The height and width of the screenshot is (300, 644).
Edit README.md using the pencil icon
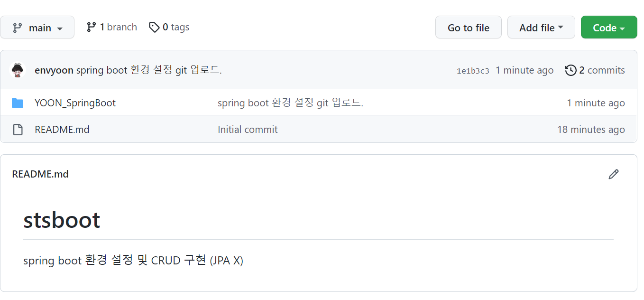click(x=614, y=174)
